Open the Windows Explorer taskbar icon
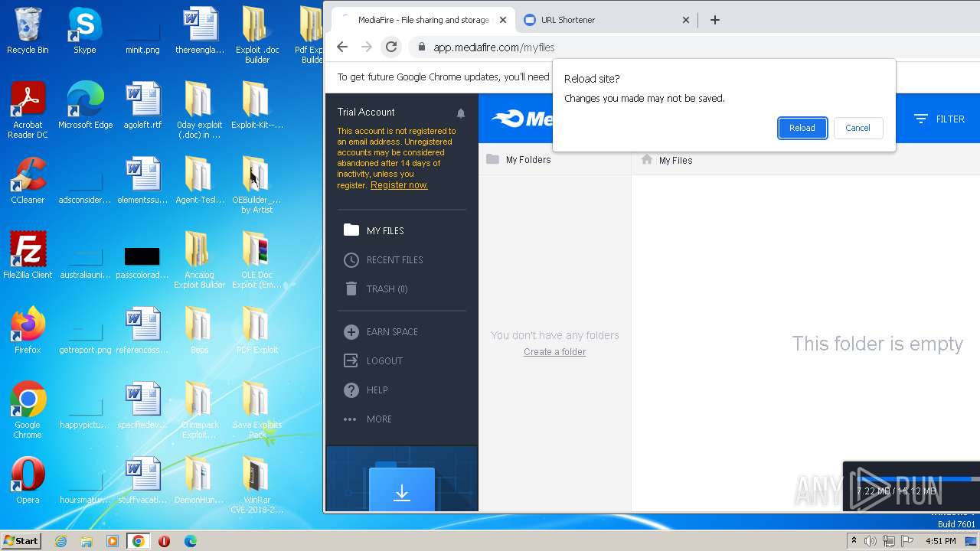The height and width of the screenshot is (551, 980). 87,541
